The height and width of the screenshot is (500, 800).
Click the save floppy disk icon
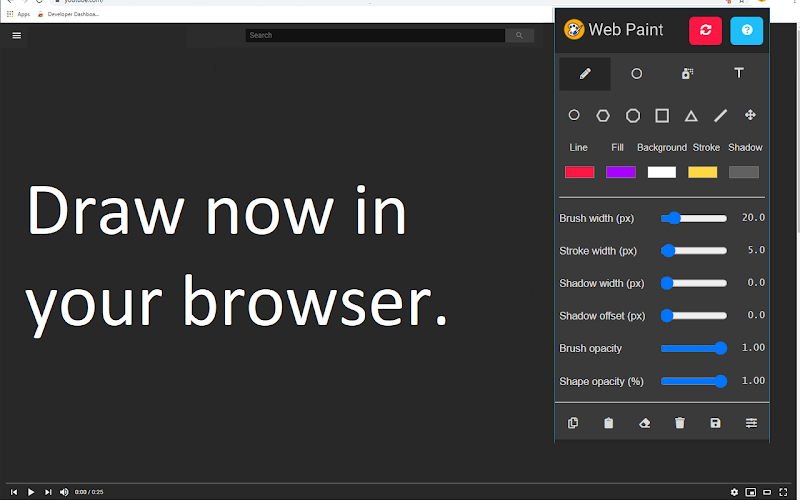(715, 423)
